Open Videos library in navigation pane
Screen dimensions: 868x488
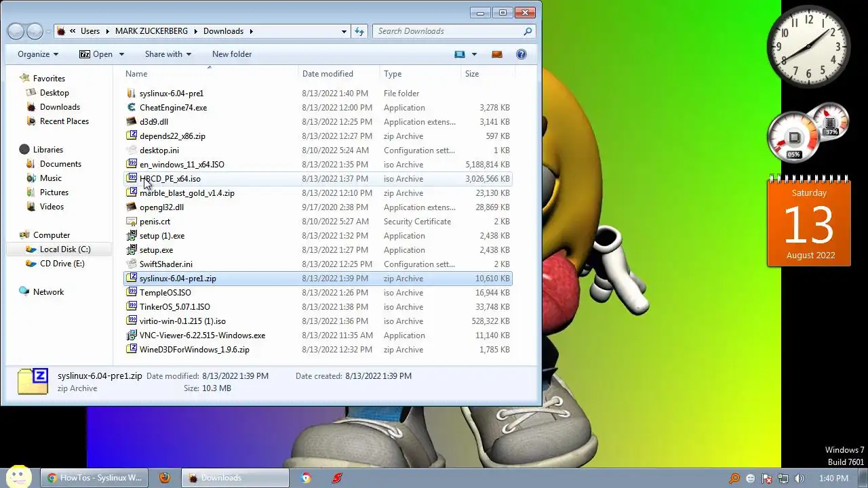click(52, 207)
